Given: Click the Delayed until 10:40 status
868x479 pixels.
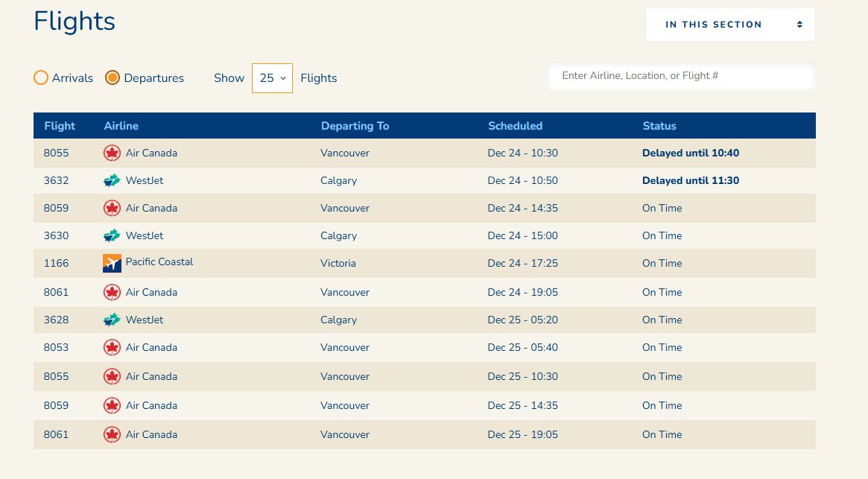Looking at the screenshot, I should [691, 153].
